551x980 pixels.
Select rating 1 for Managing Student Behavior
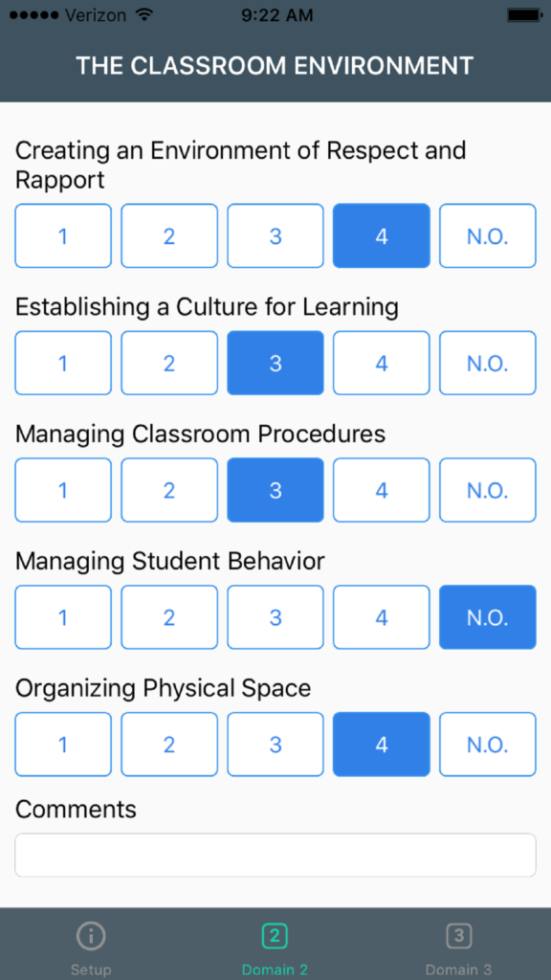pos(63,617)
